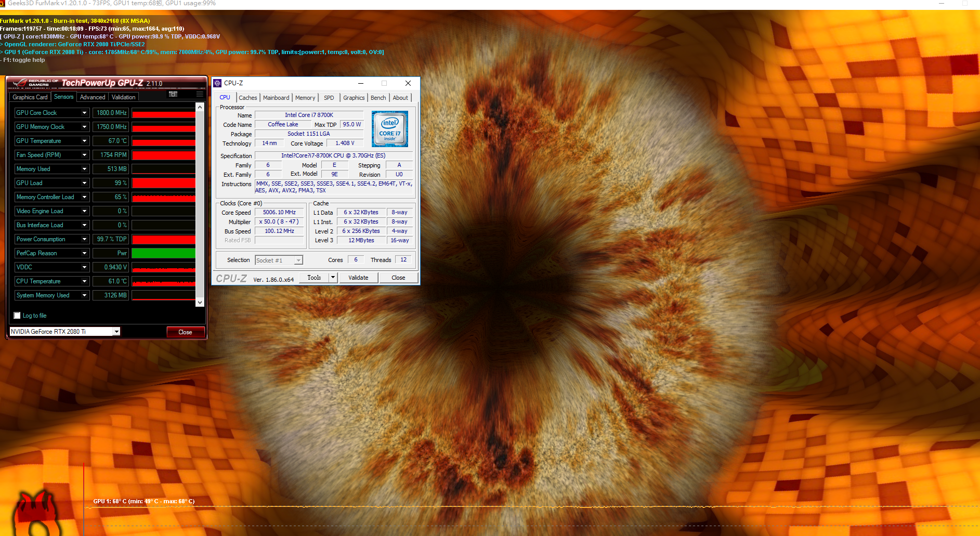This screenshot has width=980, height=536.
Task: Click the Fan Speed red graph bar
Action: click(163, 155)
